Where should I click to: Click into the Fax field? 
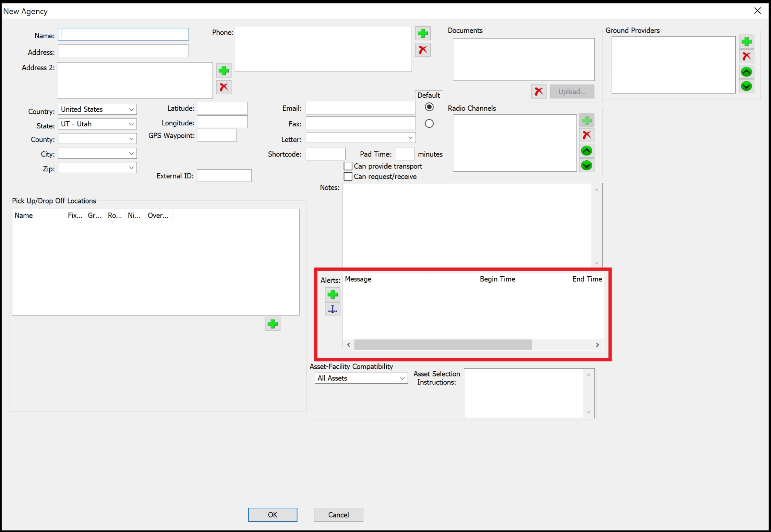click(361, 123)
